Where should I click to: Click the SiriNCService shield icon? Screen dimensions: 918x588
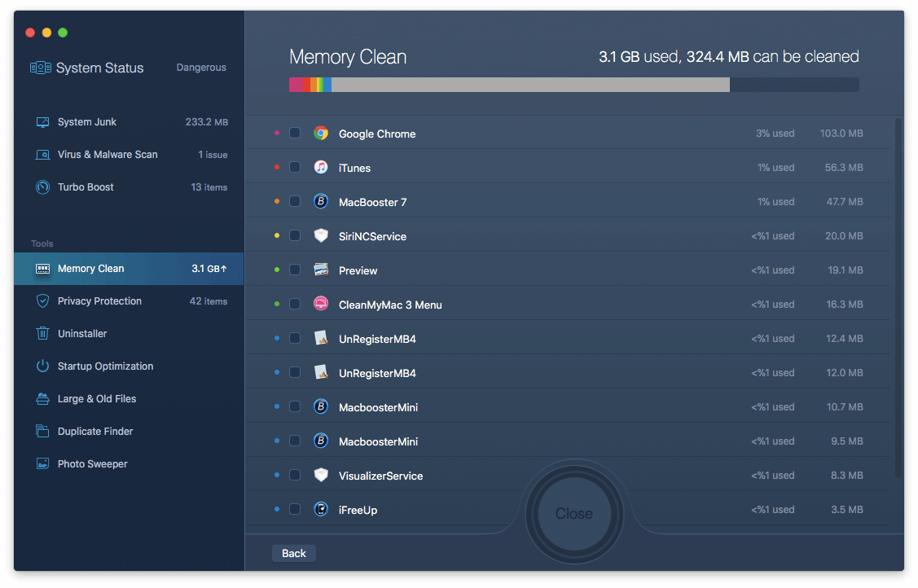click(x=321, y=236)
